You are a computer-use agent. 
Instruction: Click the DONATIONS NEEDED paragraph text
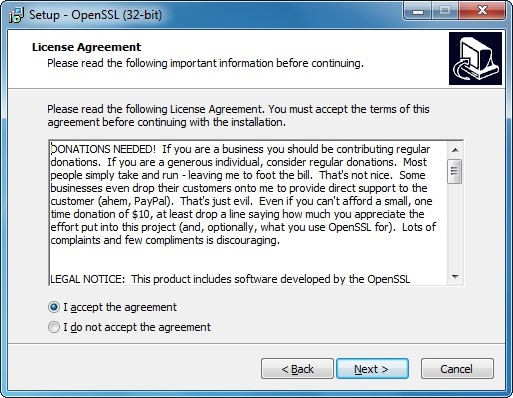(x=243, y=194)
